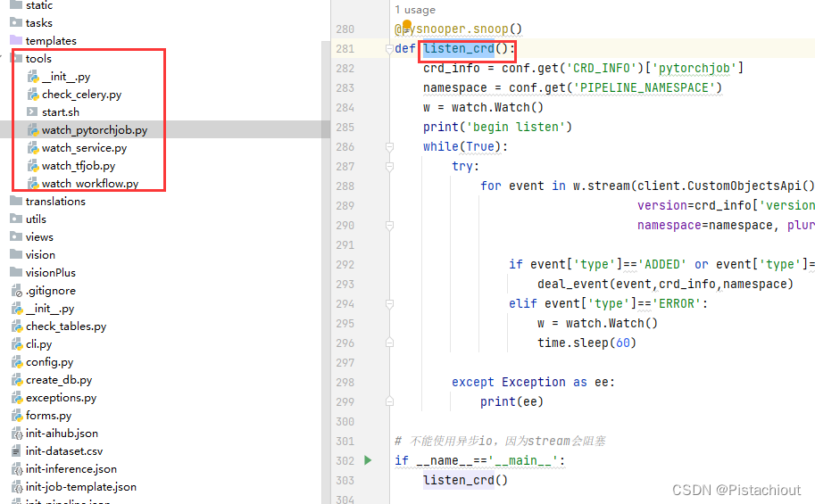This screenshot has width=815, height=504.
Task: Open the templates folder
Action: click(51, 40)
